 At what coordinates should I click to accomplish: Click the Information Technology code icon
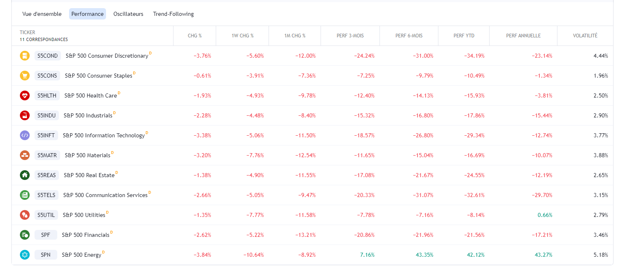click(25, 135)
